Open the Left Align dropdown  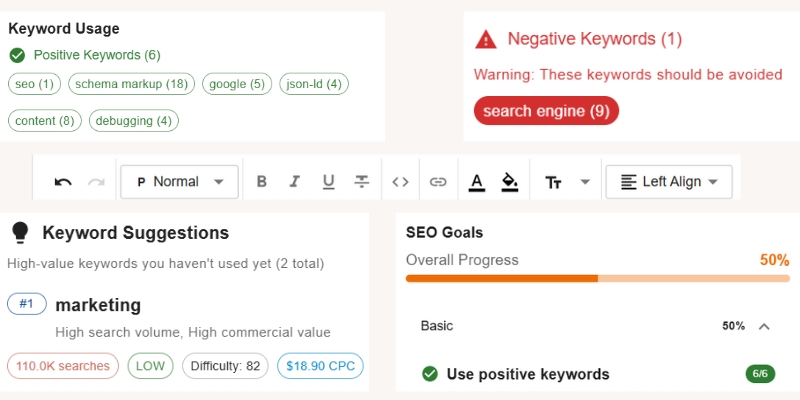tap(669, 182)
